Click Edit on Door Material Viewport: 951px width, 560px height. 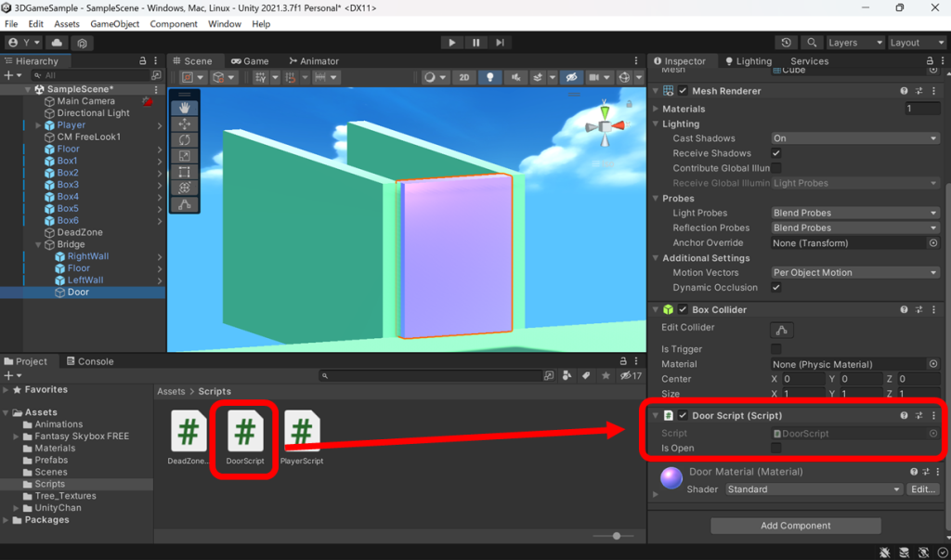point(923,488)
